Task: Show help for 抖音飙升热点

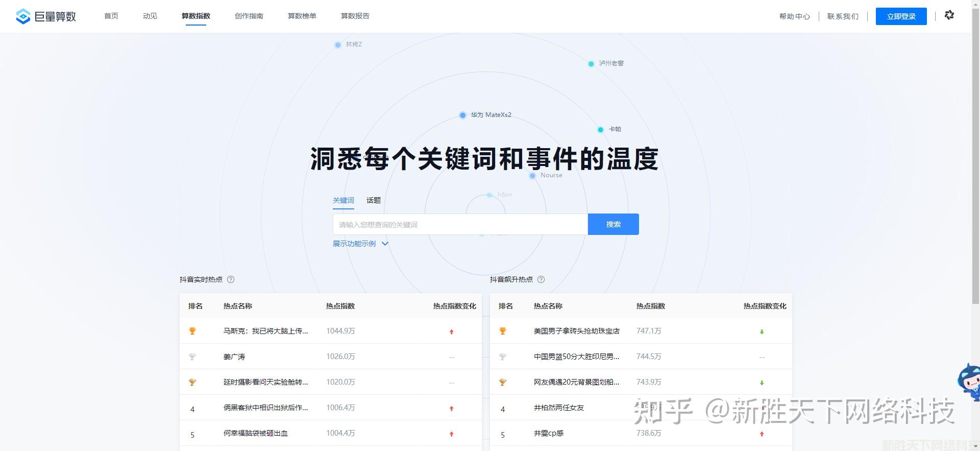Action: 541,279
